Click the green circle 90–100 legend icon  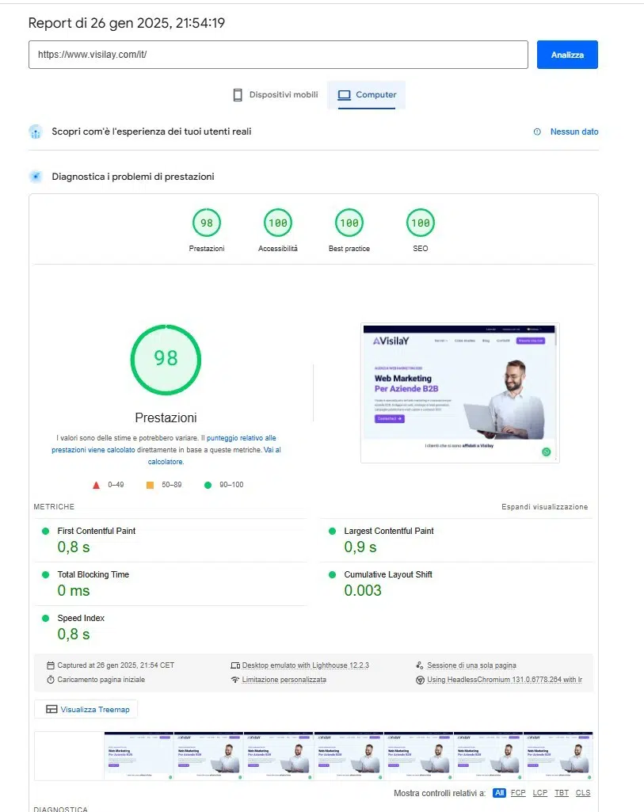(x=208, y=486)
